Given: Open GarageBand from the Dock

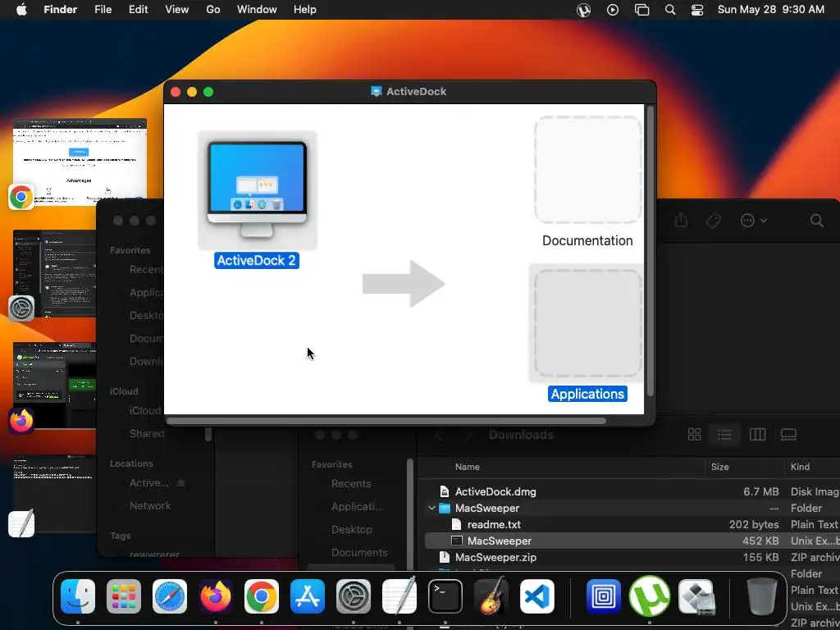Looking at the screenshot, I should pyautogui.click(x=491, y=596).
